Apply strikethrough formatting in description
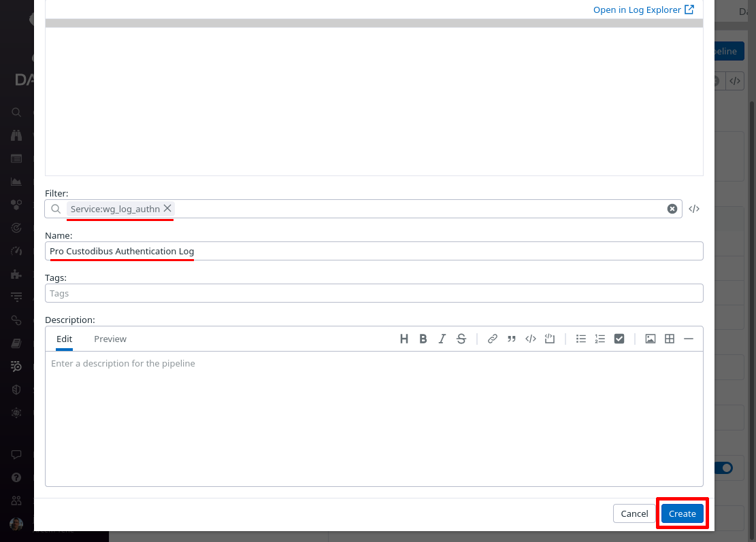Image resolution: width=756 pixels, height=542 pixels. coord(461,339)
